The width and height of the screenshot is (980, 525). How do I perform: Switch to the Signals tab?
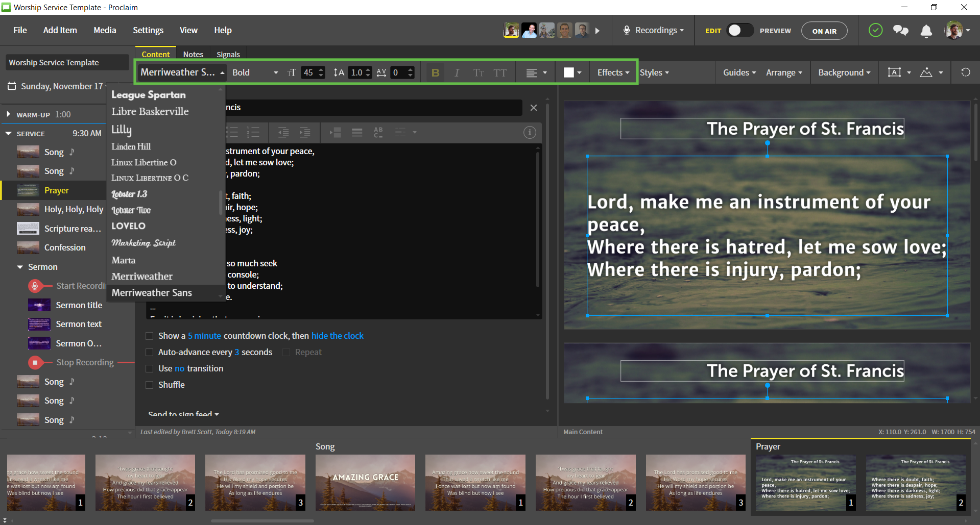coord(228,55)
